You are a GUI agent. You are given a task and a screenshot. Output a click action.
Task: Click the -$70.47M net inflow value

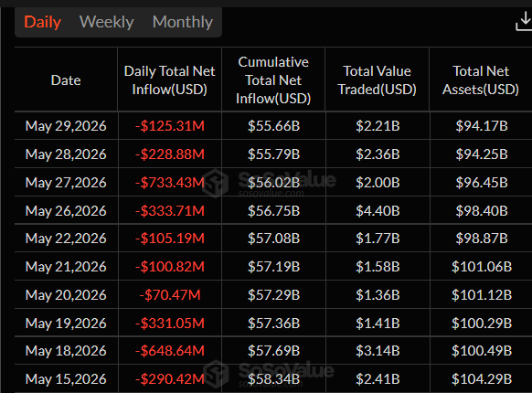coord(170,295)
